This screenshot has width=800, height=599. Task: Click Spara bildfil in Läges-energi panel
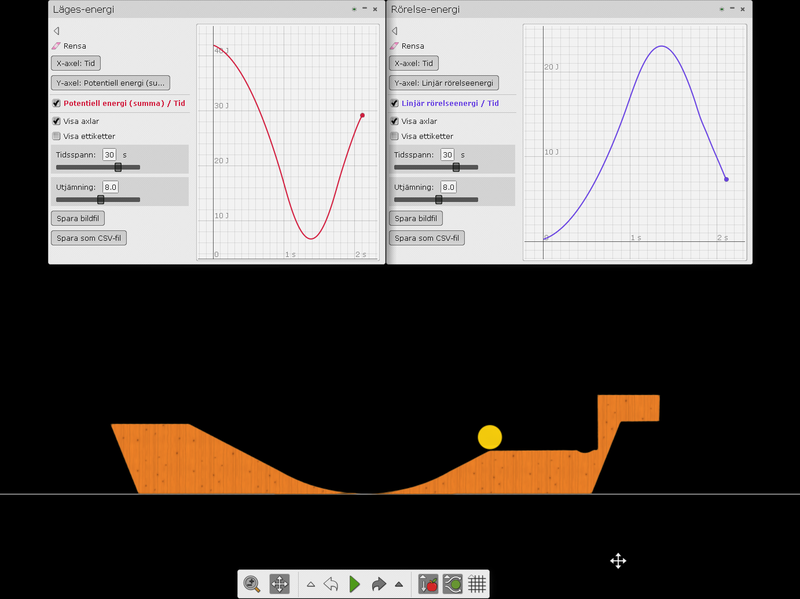79,218
